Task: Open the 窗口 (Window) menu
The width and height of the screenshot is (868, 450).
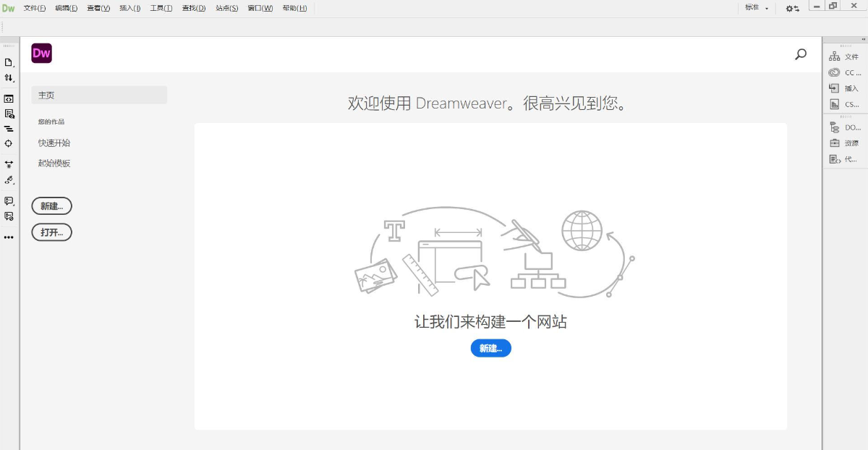Action: pos(260,8)
